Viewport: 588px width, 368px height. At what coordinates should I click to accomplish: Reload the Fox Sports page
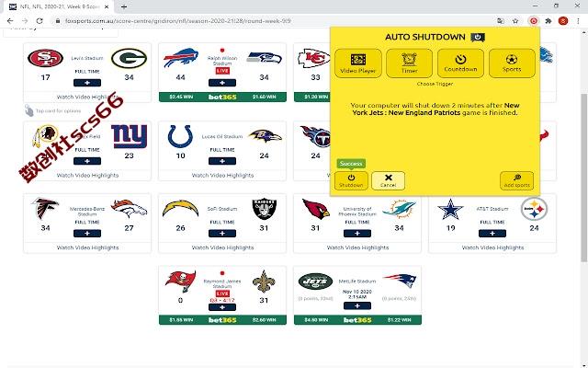point(40,21)
